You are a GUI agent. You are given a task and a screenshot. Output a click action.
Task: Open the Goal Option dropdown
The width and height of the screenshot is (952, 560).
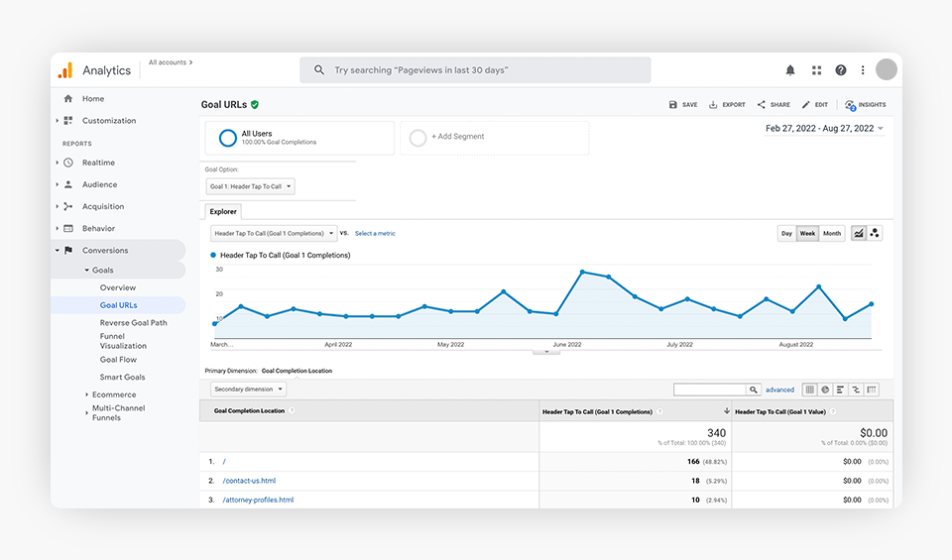250,186
